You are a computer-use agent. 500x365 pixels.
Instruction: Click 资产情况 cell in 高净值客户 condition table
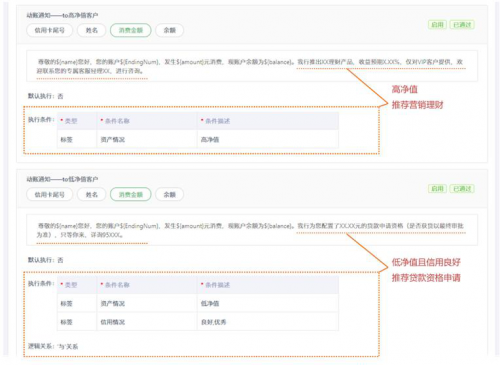point(147,140)
